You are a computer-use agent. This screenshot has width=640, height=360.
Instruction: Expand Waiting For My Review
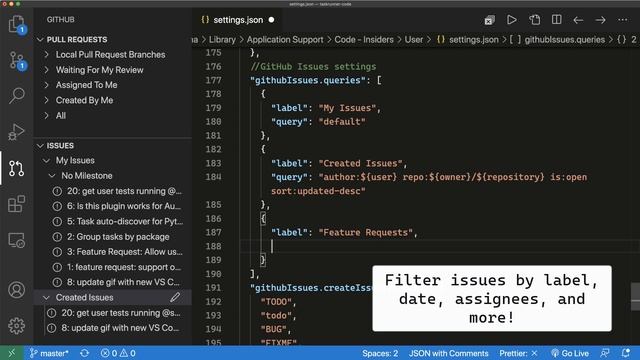pyautogui.click(x=47, y=70)
